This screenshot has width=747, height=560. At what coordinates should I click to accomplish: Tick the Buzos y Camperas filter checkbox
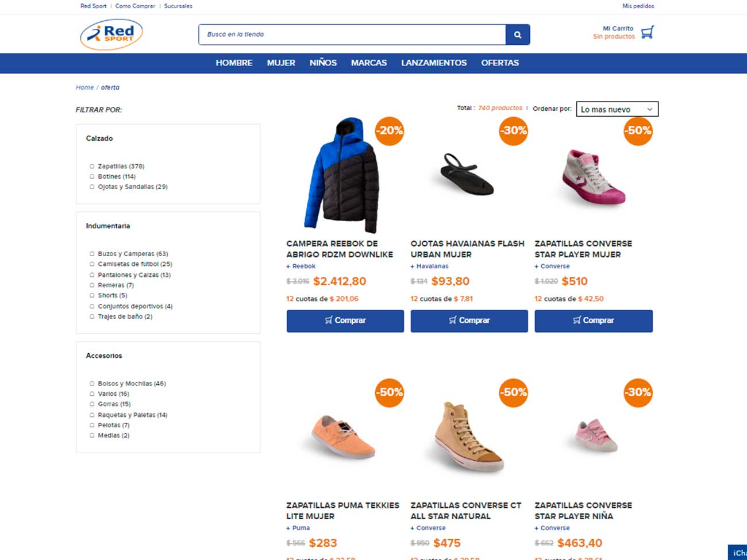click(92, 254)
